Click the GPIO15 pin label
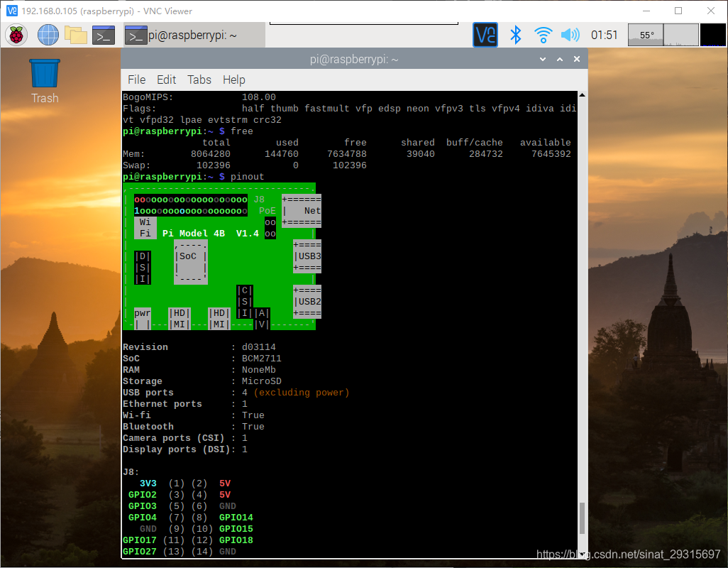Image resolution: width=728 pixels, height=568 pixels. tap(236, 528)
